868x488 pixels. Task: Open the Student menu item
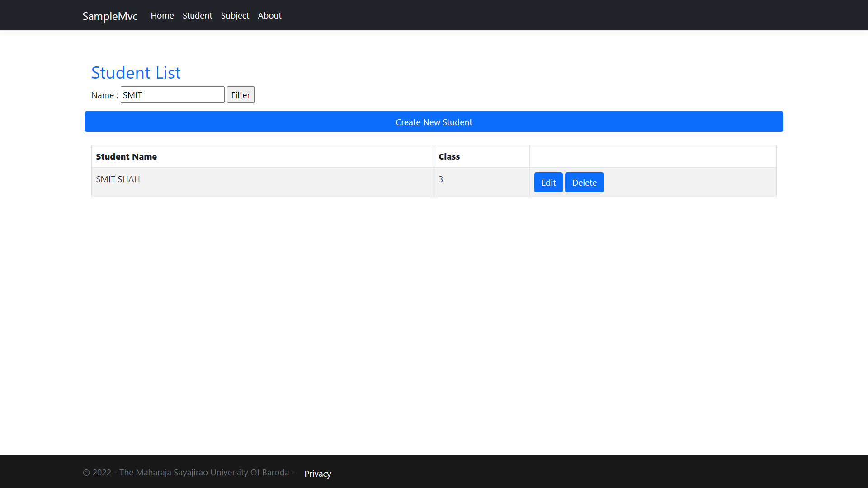coord(197,15)
